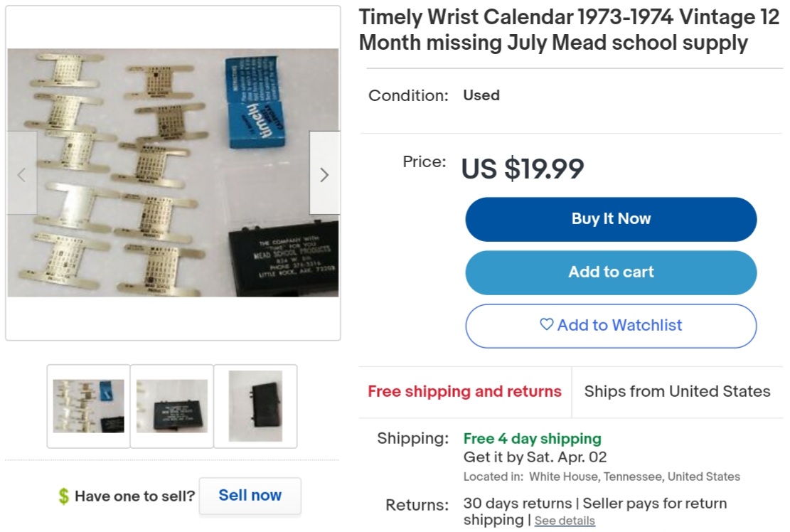Open the main wrist calendar product photo
The height and width of the screenshot is (532, 790).
click(173, 172)
